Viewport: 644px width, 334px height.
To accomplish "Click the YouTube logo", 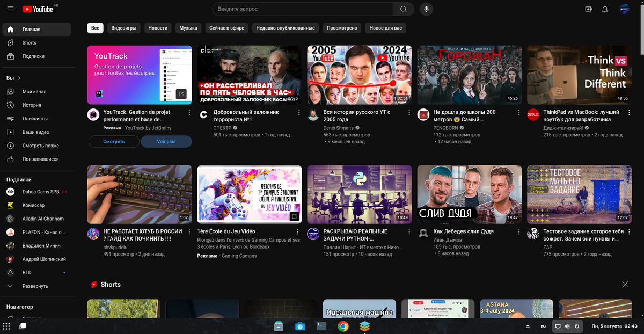I will point(38,9).
